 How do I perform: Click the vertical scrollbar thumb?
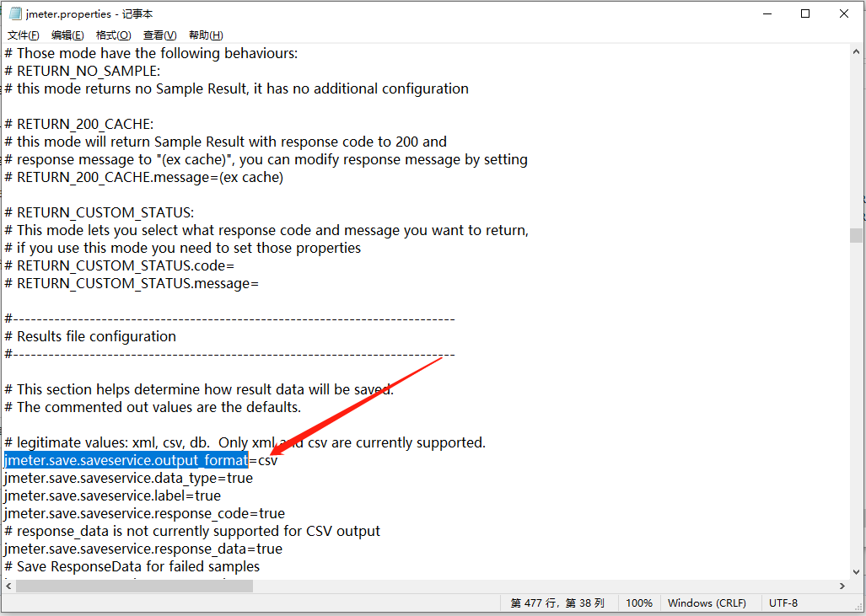(856, 235)
